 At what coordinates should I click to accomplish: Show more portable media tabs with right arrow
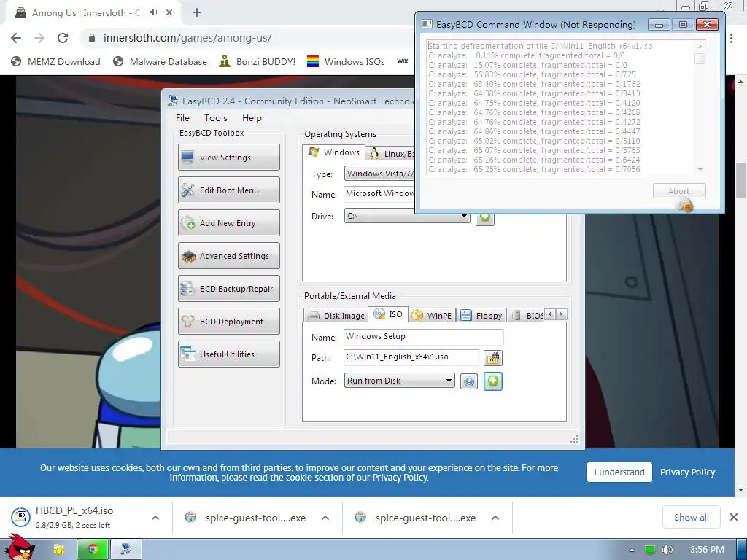562,314
